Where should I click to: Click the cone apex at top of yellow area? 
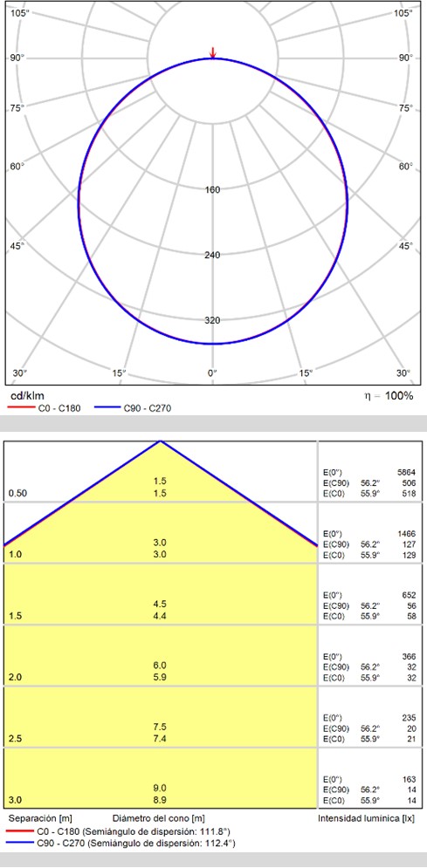coord(160,441)
